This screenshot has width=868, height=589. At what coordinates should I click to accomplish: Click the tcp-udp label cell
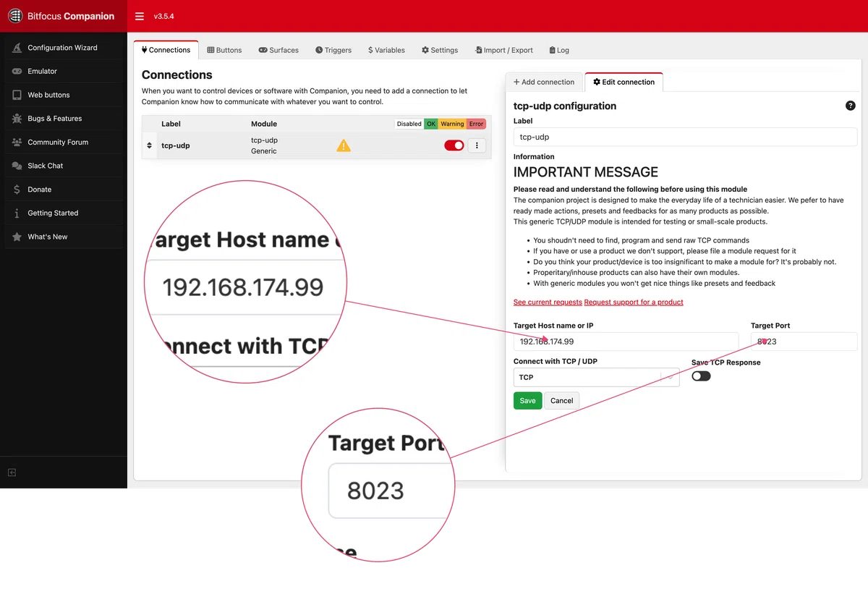[175, 145]
